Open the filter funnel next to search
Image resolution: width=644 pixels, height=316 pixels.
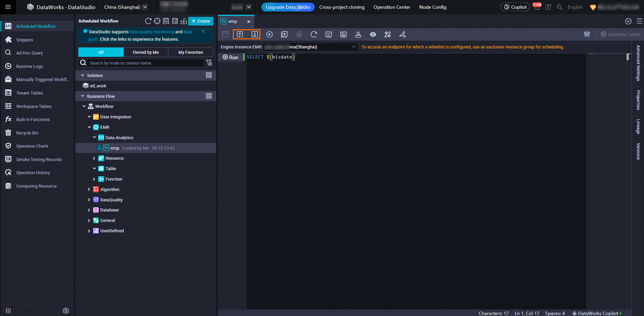click(209, 63)
